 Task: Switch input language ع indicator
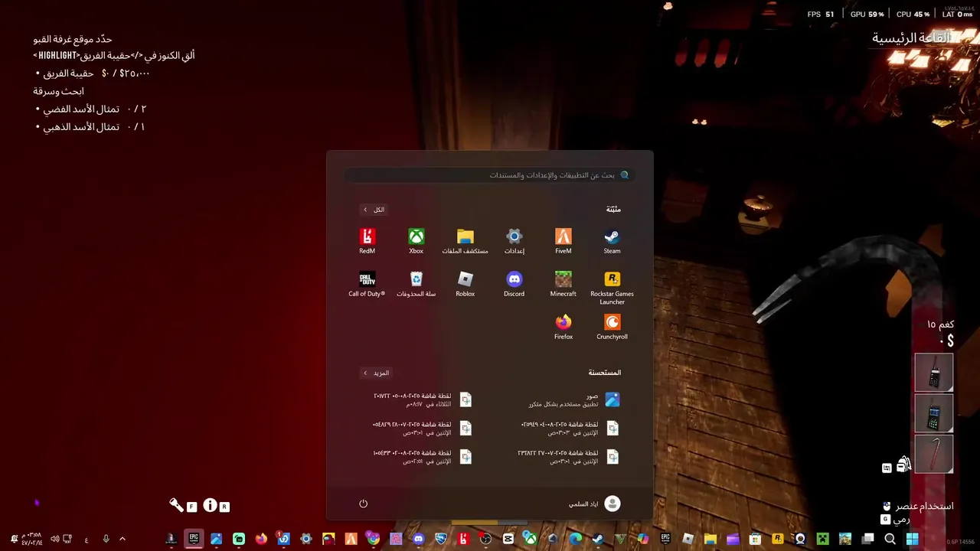[x=87, y=540]
